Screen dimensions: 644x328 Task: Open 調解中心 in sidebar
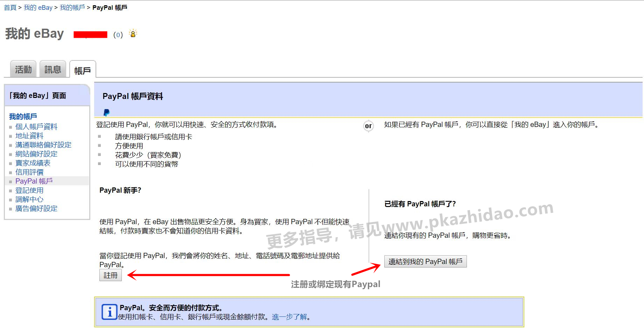pos(29,199)
